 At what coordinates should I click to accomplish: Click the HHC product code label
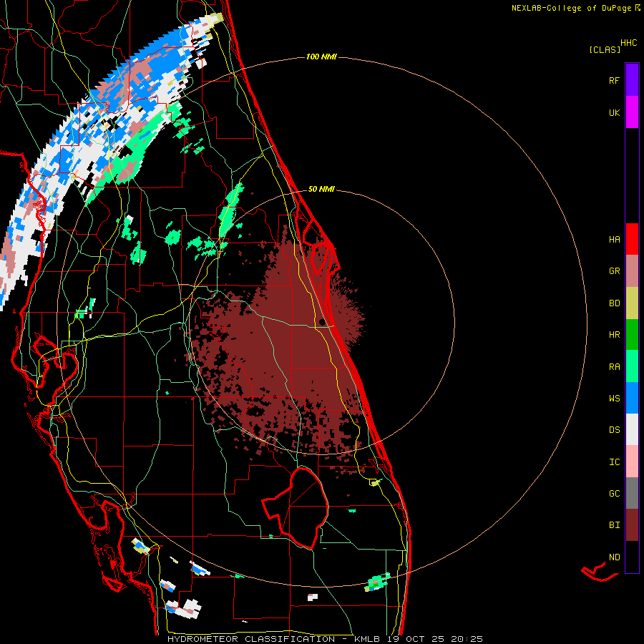click(628, 43)
